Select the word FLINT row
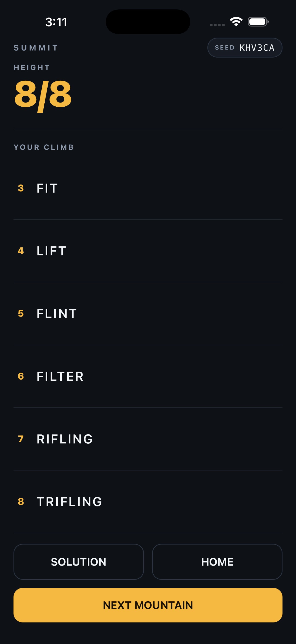Image resolution: width=296 pixels, height=644 pixels. click(148, 314)
